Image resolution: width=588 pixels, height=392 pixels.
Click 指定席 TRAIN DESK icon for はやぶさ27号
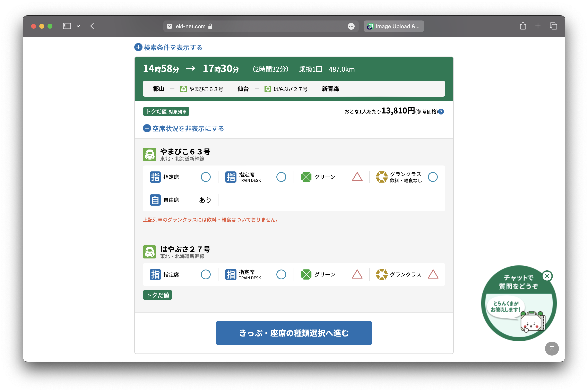[231, 274]
